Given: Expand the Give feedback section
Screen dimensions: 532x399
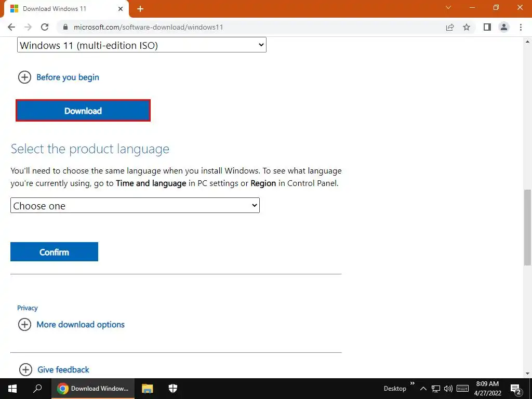Looking at the screenshot, I should click(x=54, y=369).
